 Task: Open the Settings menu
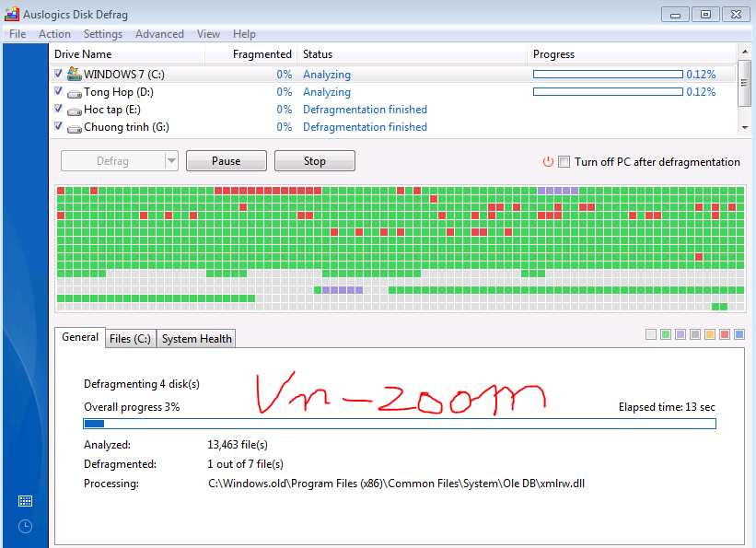click(x=103, y=34)
